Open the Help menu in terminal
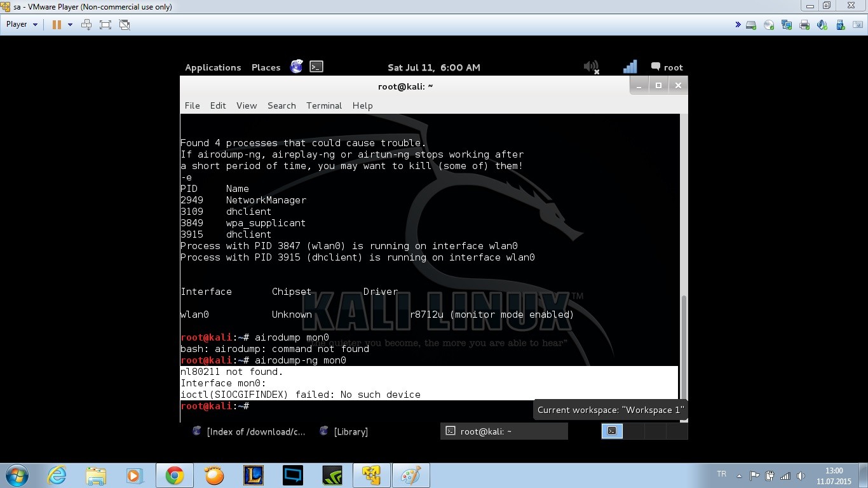Image resolution: width=868 pixels, height=488 pixels. 362,105
